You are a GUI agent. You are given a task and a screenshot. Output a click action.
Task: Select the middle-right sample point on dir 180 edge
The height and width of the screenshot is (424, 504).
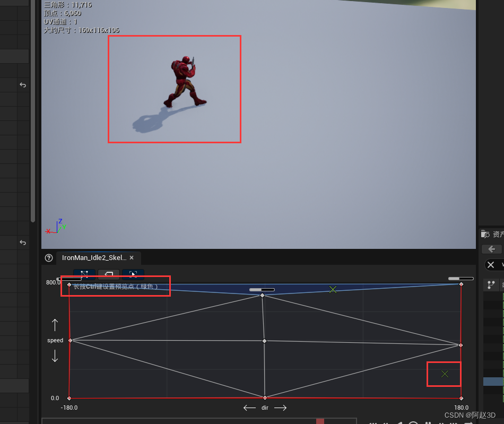[x=460, y=345]
